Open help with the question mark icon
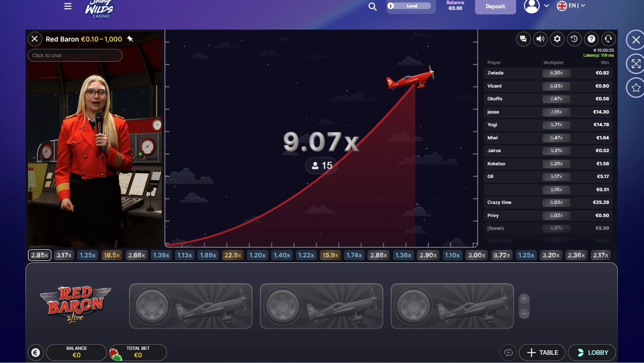Viewport: 644px width, 363px height. [x=591, y=39]
